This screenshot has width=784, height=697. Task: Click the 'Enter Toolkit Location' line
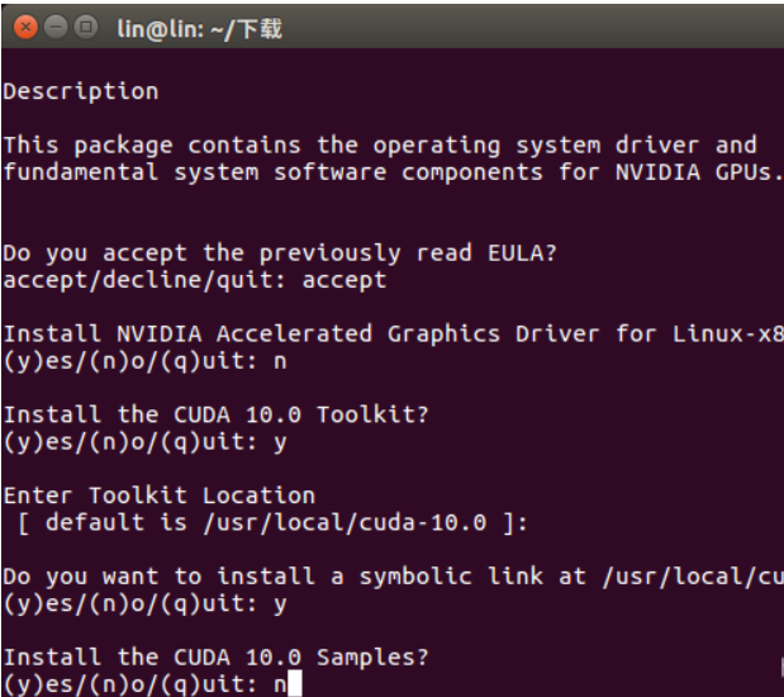tap(159, 496)
